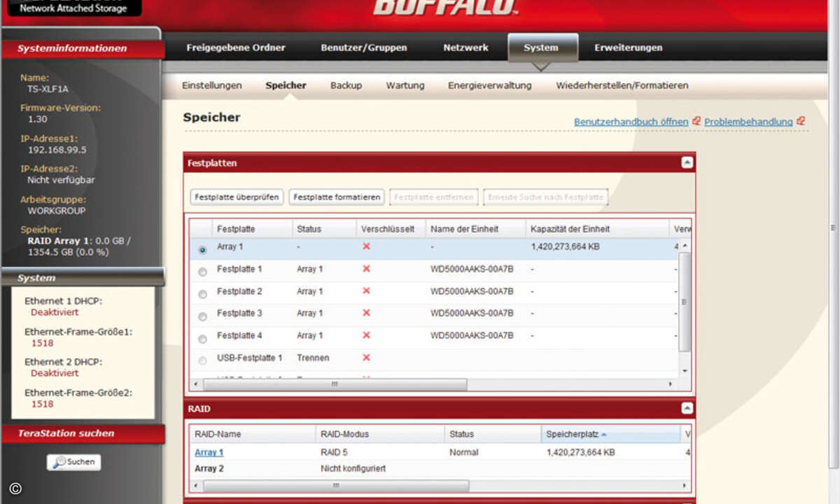Click the Deaktiviert value under Ethernet 2 DHCP
The height and width of the screenshot is (504, 840).
tap(55, 373)
